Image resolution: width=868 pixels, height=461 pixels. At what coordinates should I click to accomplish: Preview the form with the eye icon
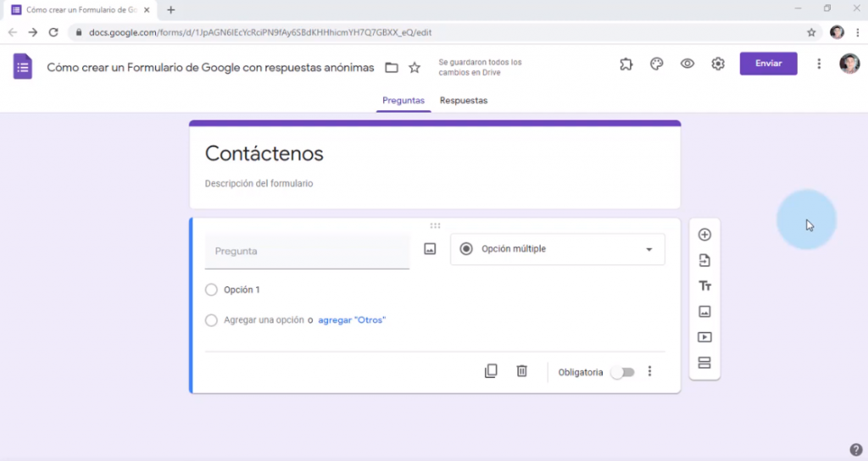[687, 64]
